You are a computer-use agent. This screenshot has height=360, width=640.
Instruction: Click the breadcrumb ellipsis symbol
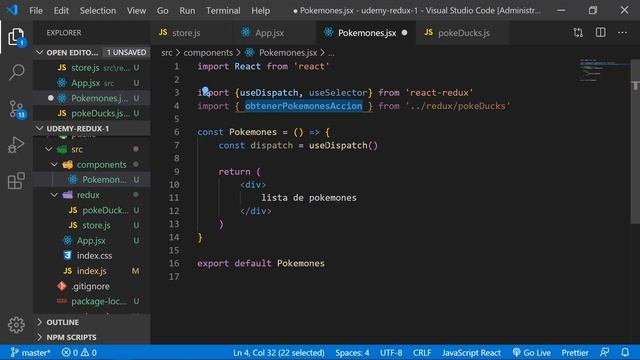pos(331,53)
